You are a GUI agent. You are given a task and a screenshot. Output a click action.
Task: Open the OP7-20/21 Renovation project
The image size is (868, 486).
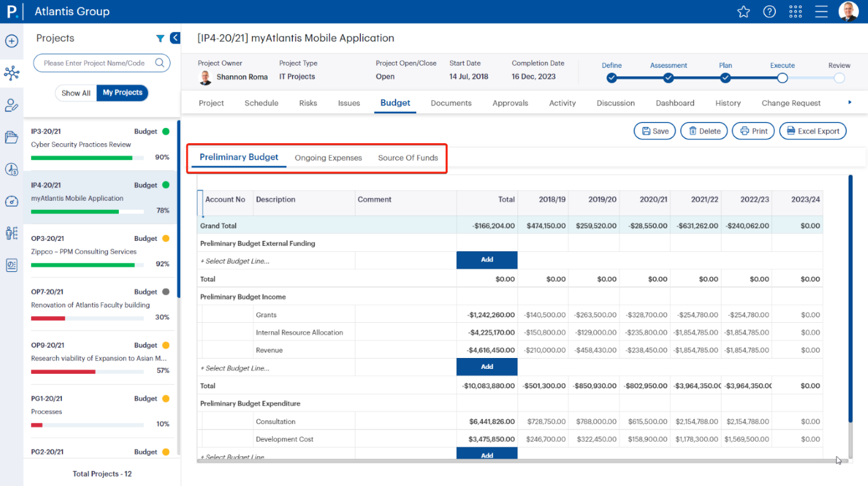100,305
